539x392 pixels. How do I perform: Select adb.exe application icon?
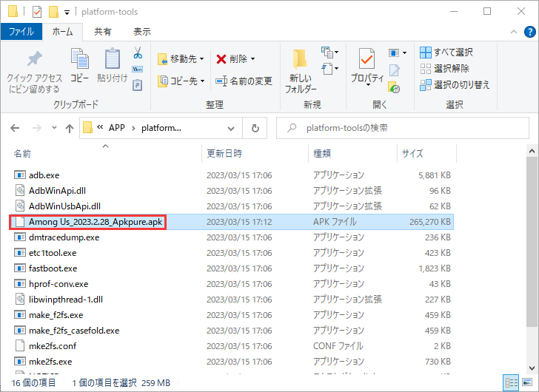20,175
